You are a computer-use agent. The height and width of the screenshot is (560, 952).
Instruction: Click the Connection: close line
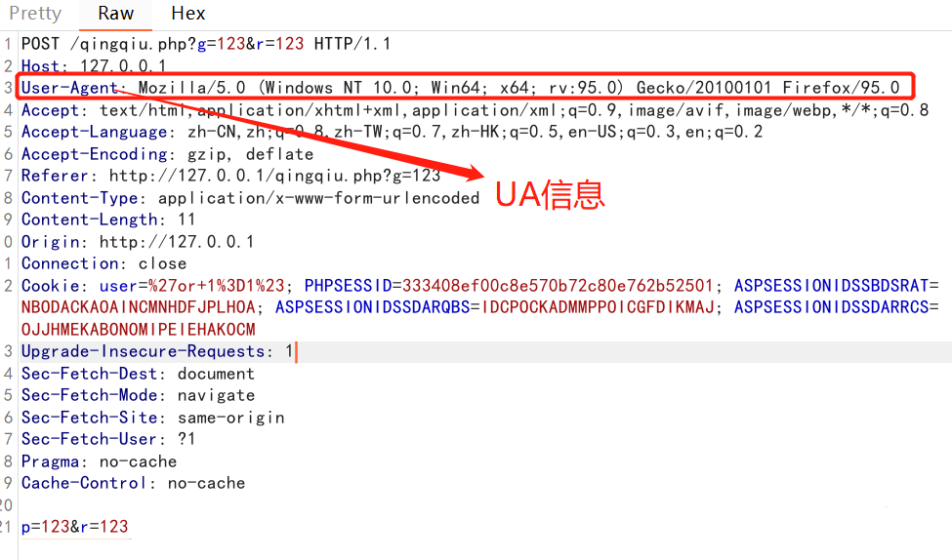[x=103, y=264]
